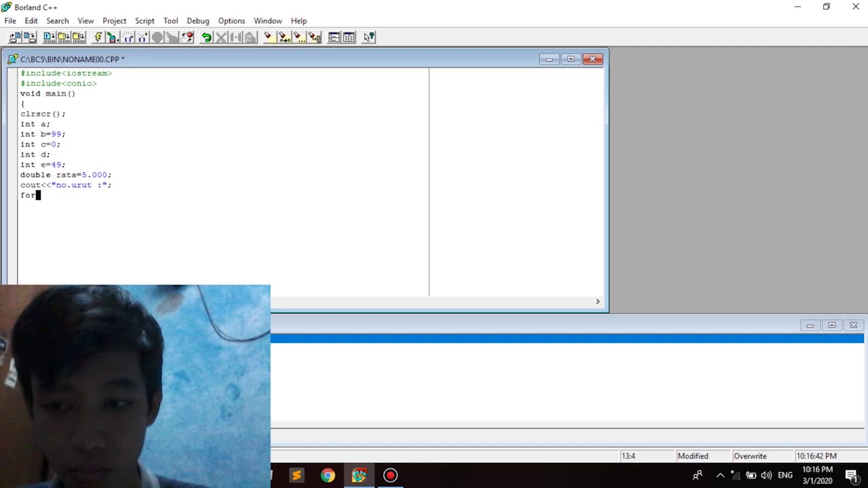Click 'void main()' in the editor
Viewport: 868px width, 488px height.
[47, 94]
